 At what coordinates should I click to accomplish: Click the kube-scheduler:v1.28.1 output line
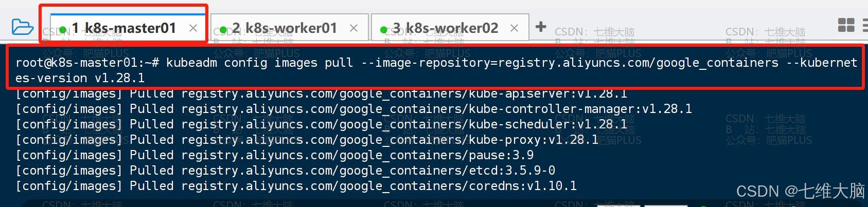coord(322,124)
